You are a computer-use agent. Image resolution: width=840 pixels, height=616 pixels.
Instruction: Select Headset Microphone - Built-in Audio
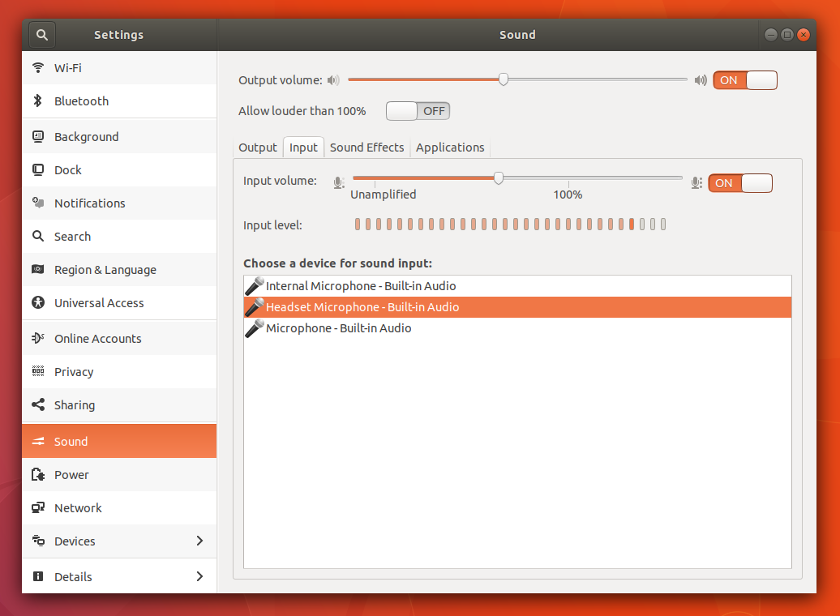click(x=517, y=307)
